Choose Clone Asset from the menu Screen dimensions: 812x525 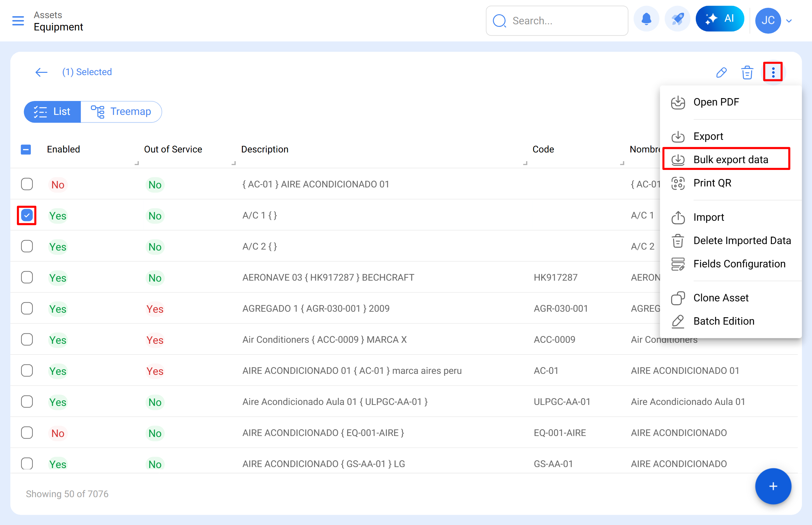click(x=721, y=297)
